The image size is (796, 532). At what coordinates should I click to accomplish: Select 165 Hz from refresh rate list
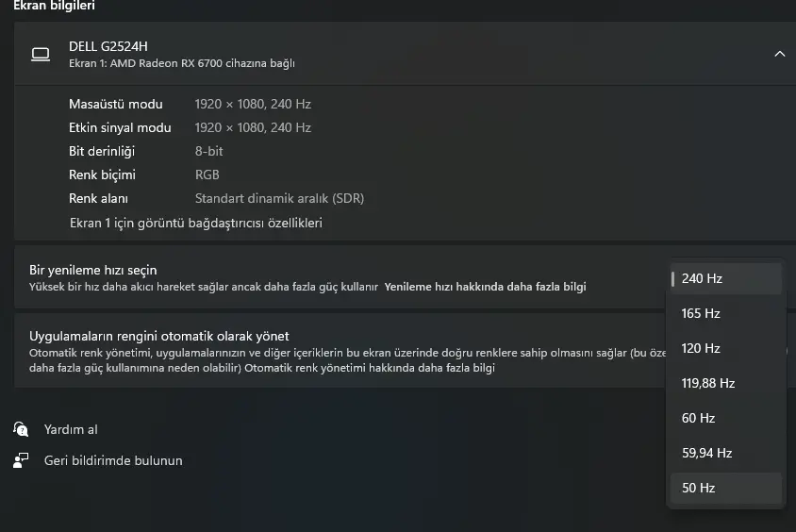[726, 314]
